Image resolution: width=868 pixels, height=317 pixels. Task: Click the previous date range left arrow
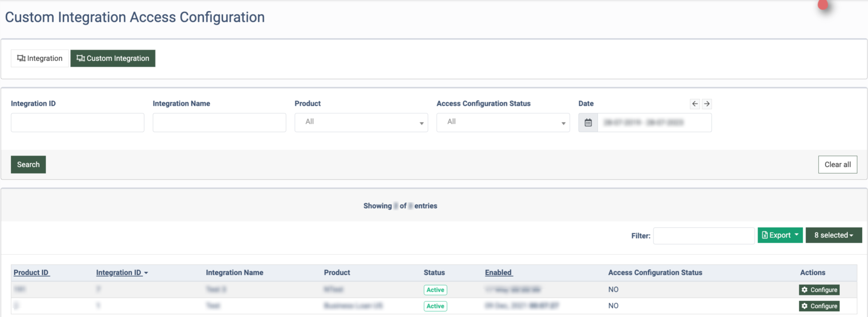point(695,104)
